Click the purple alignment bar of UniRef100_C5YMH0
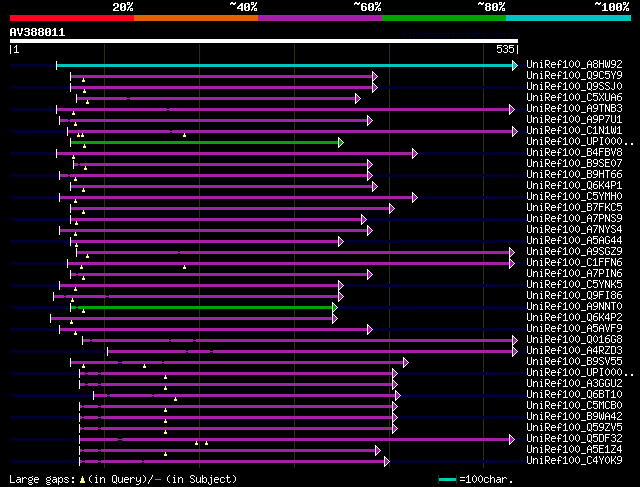This screenshot has height=487, width=640. [x=236, y=198]
